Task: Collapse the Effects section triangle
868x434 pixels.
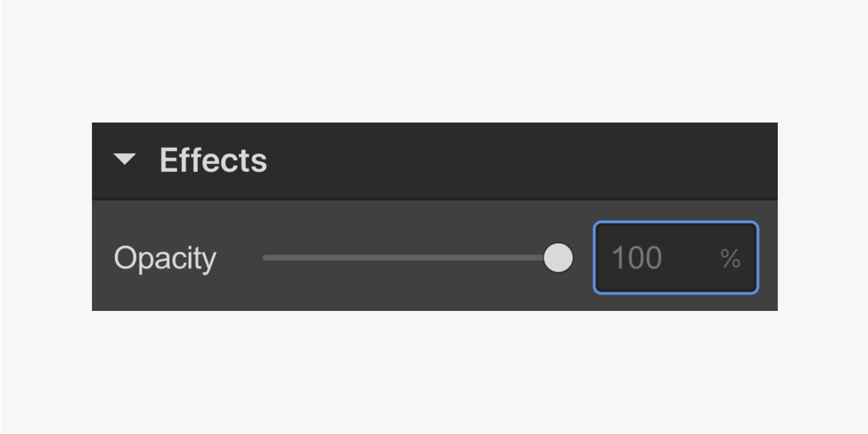Action: click(x=124, y=159)
